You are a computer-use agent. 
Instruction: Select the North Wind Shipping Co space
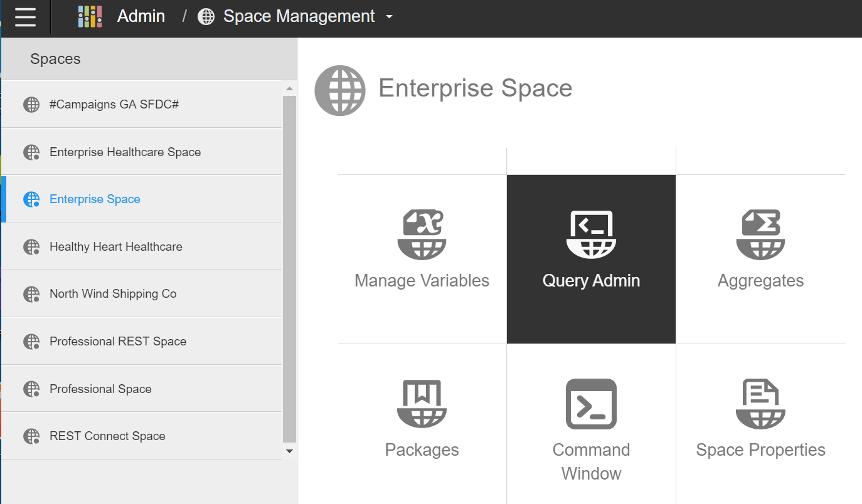(142, 293)
